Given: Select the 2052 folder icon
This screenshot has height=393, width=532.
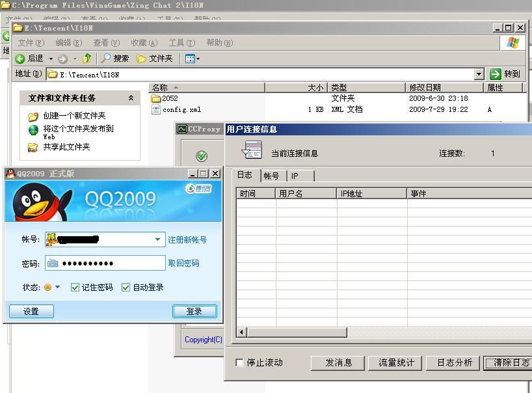Looking at the screenshot, I should point(155,98).
